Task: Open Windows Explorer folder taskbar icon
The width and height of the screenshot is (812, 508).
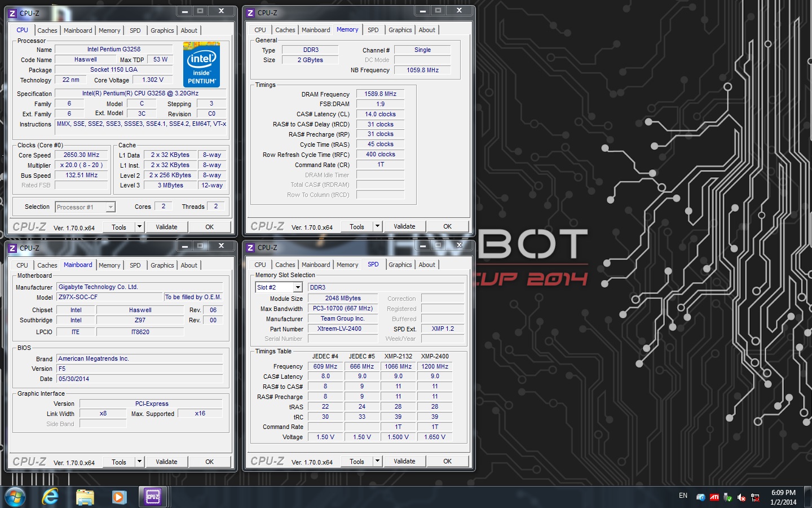Action: 85,497
